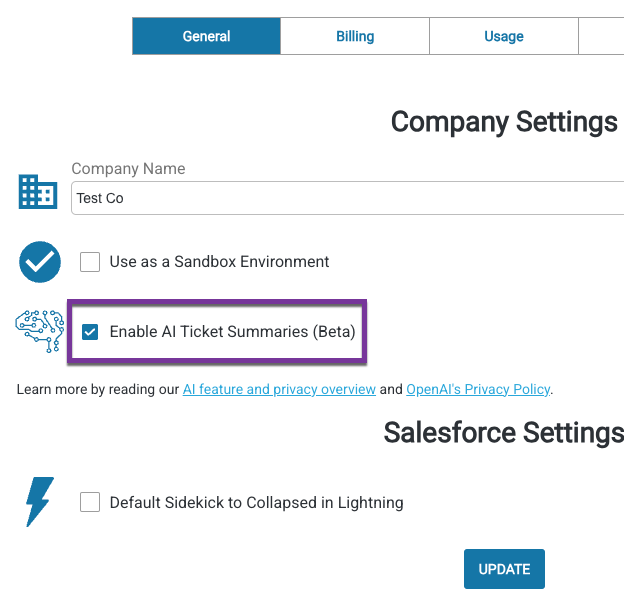Click the Default Sidekick to Collapsed label
The height and width of the screenshot is (593, 624).
257,502
